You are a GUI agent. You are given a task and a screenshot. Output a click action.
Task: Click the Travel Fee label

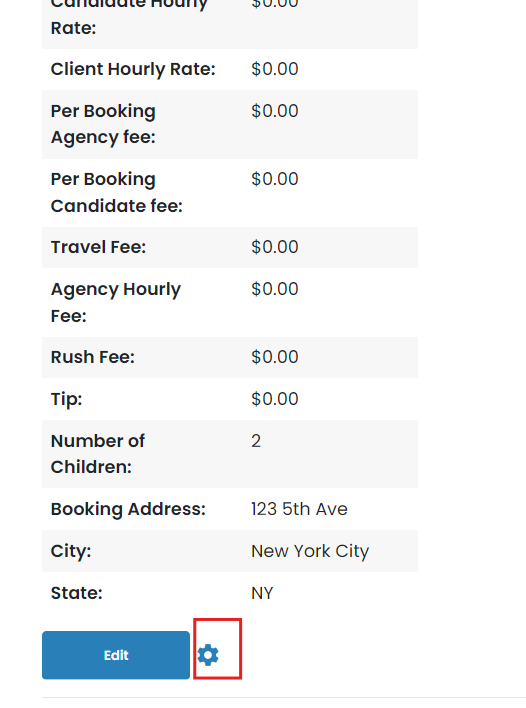point(98,247)
